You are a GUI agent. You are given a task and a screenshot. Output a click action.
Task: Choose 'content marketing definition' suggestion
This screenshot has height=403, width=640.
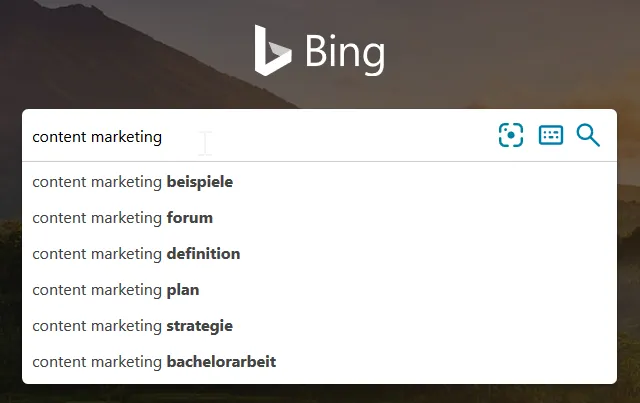tap(319, 254)
